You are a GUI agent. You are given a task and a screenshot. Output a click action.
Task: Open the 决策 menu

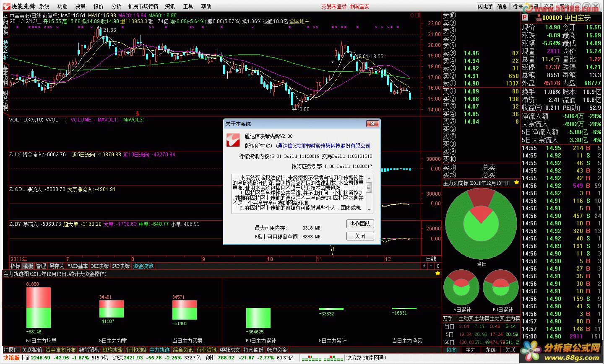(x=81, y=6)
